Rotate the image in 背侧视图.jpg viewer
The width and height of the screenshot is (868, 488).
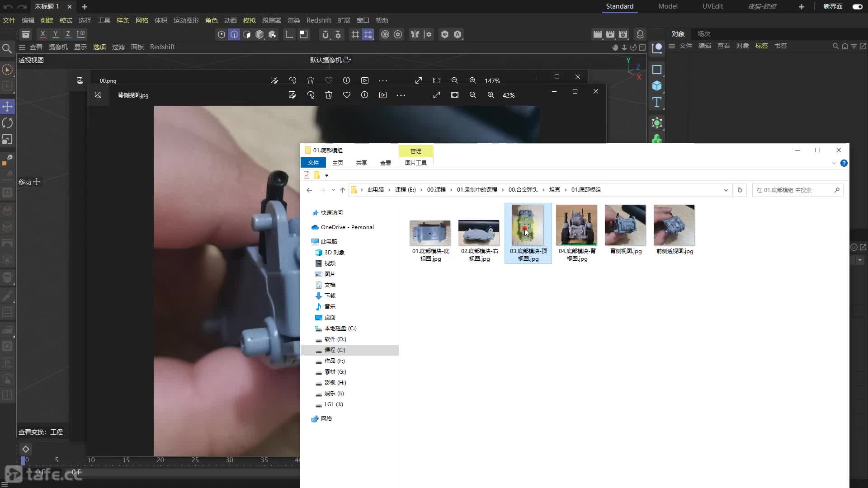pos(311,95)
